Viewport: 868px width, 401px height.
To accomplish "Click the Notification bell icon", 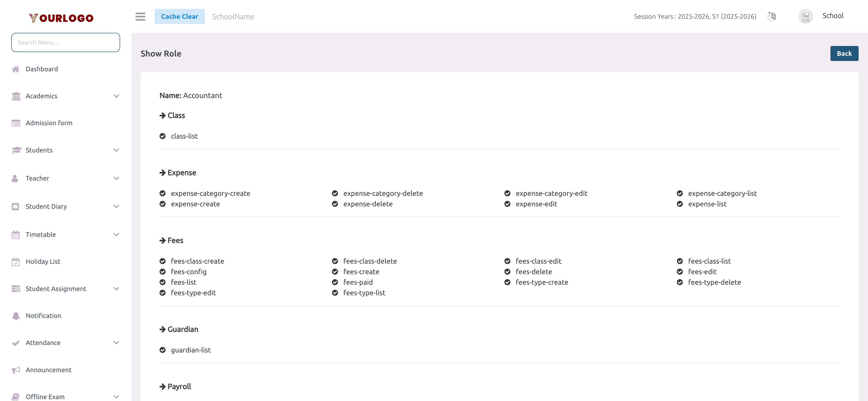I will click(16, 316).
